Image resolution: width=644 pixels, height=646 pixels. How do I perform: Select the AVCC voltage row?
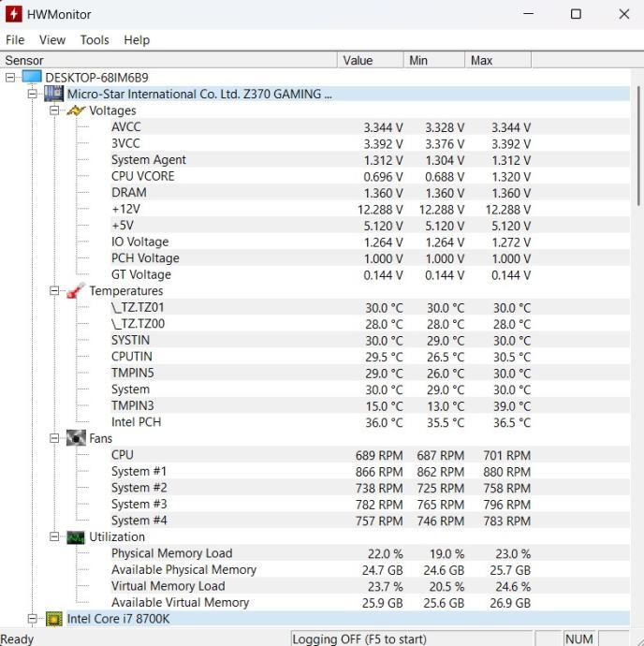(x=370, y=127)
